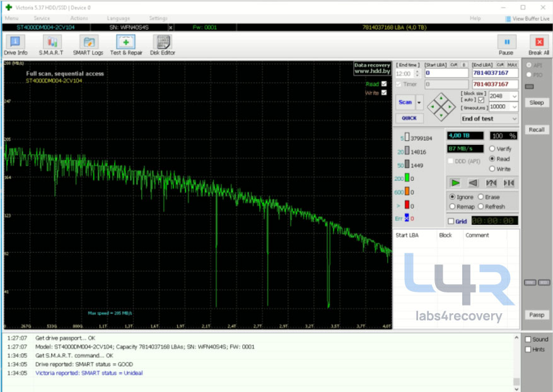Open the Settings menu

(158, 18)
